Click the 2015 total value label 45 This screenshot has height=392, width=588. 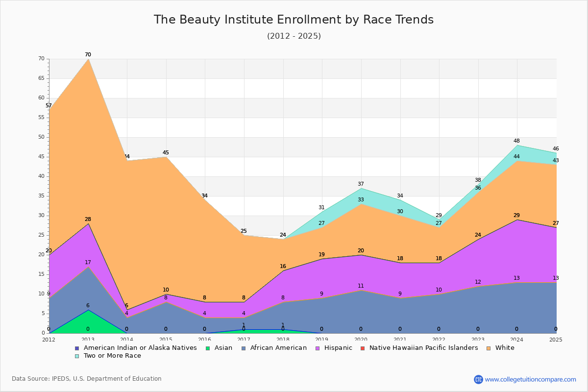pyautogui.click(x=166, y=153)
